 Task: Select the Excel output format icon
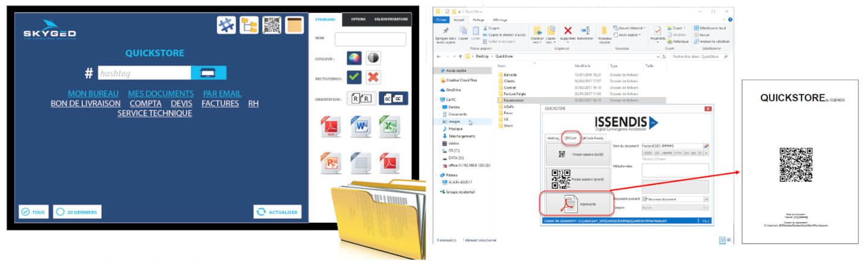(389, 127)
